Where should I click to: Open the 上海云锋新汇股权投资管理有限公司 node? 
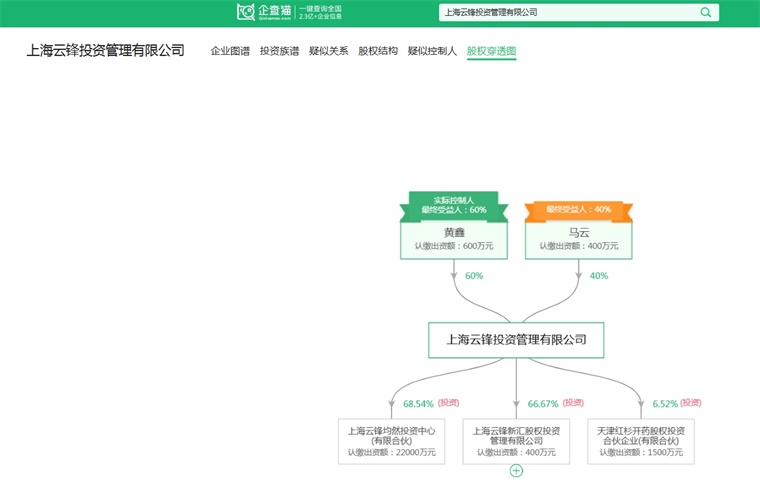pos(516,441)
